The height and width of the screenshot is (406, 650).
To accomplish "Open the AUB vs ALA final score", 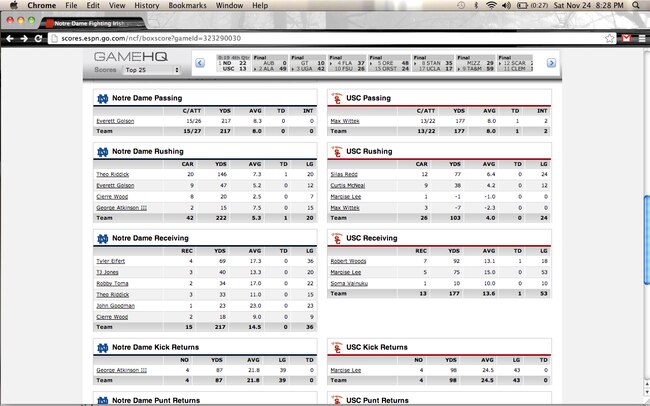I will [270, 63].
